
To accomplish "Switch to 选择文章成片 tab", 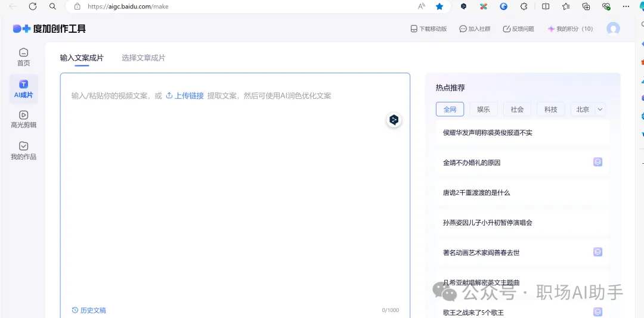I will [143, 58].
